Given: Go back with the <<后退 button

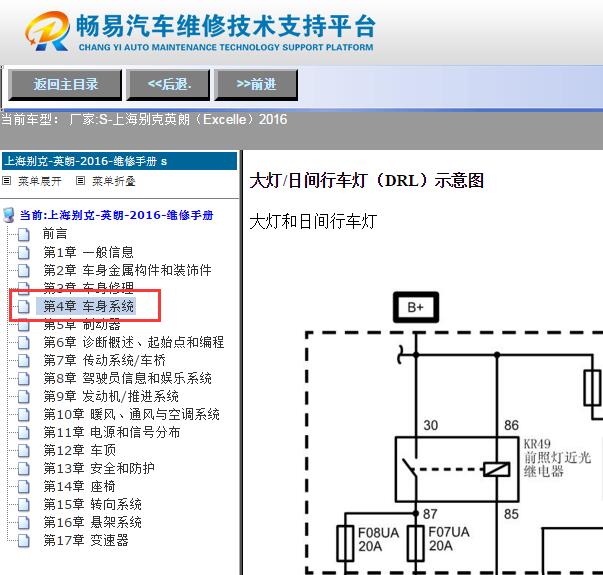Looking at the screenshot, I should [x=168, y=85].
